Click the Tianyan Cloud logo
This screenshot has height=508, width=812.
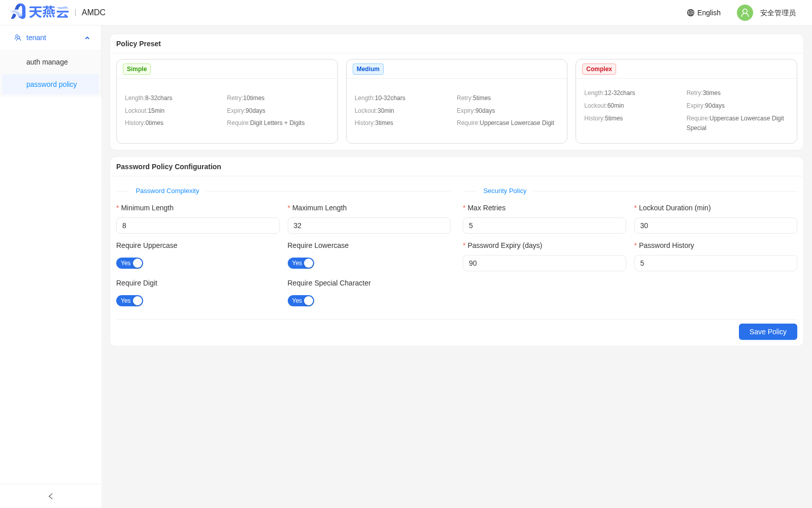(40, 12)
